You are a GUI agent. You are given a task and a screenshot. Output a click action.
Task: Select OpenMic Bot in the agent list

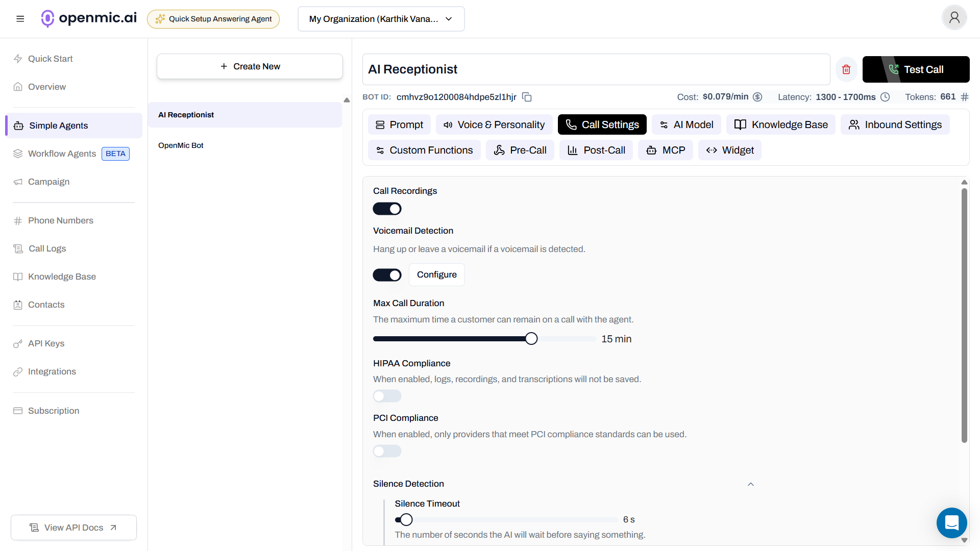(181, 145)
